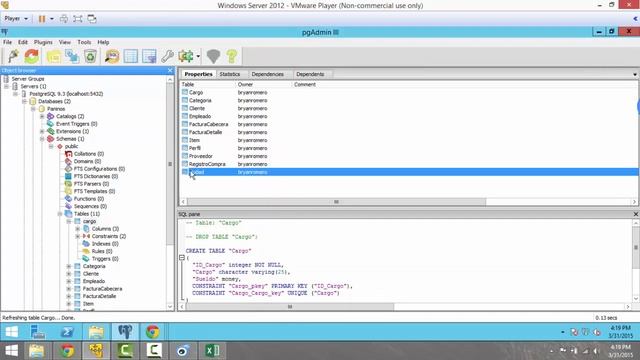Switch to the Dependencies tab
The width and height of the screenshot is (640, 360).
pos(267,74)
